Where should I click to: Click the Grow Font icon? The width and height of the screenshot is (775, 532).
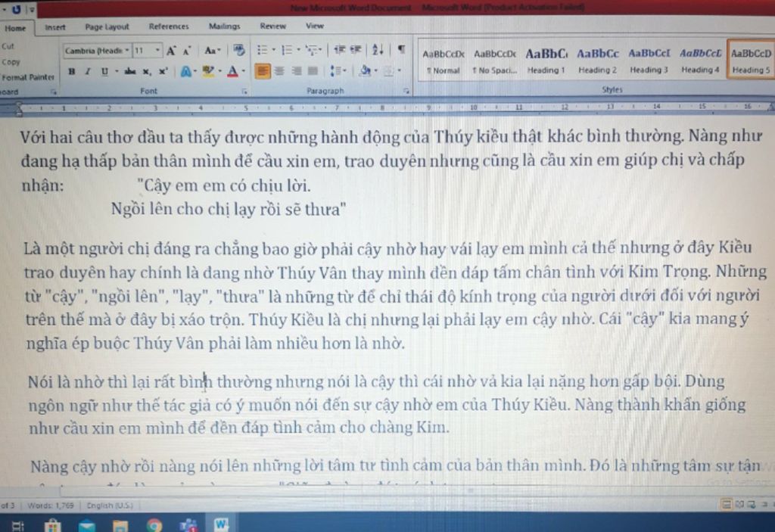point(171,51)
